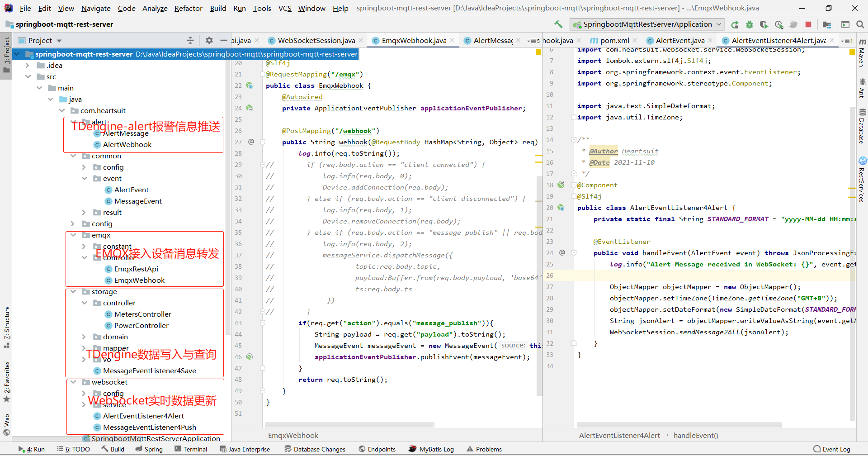Viewport: 868px width, 456px height.
Task: Open the Endpoints tool window
Action: pos(377,449)
